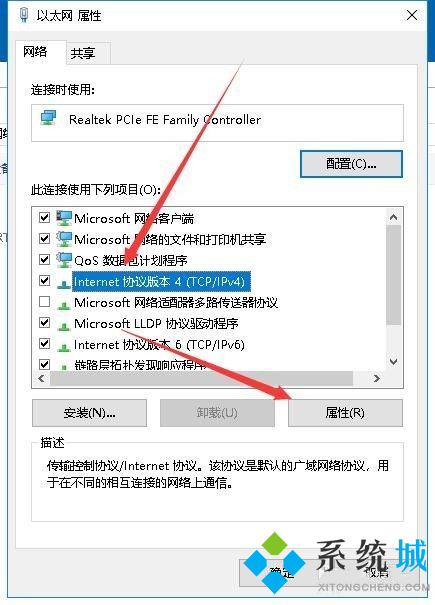Click the list's scroll down arrow
Image resolution: width=435 pixels, height=605 pixels.
pos(394,362)
